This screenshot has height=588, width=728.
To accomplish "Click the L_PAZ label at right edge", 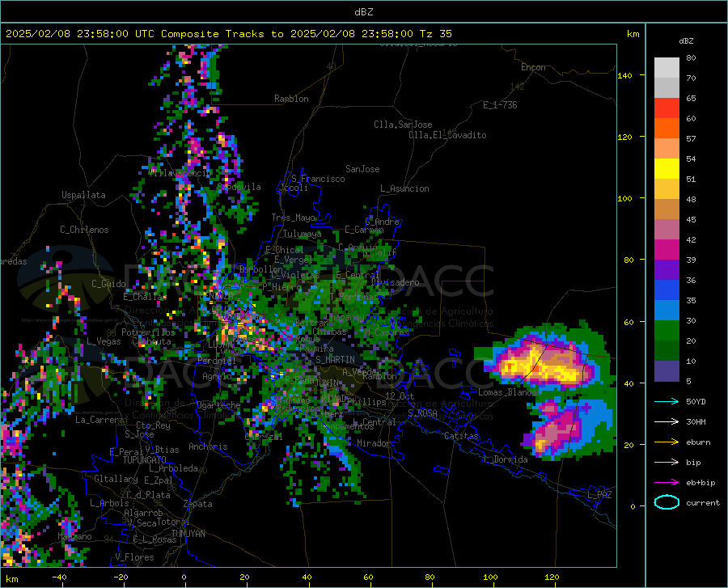I will point(599,495).
